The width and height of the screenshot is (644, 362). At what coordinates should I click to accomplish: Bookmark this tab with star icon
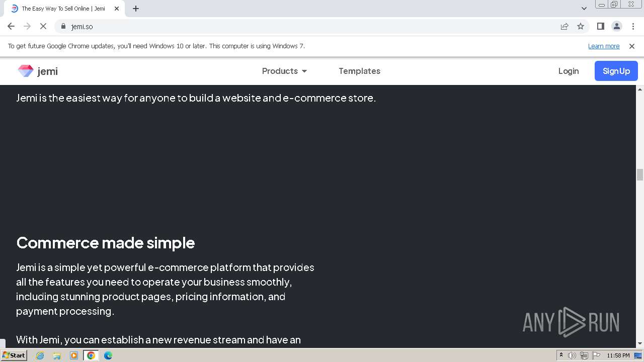[x=581, y=26]
